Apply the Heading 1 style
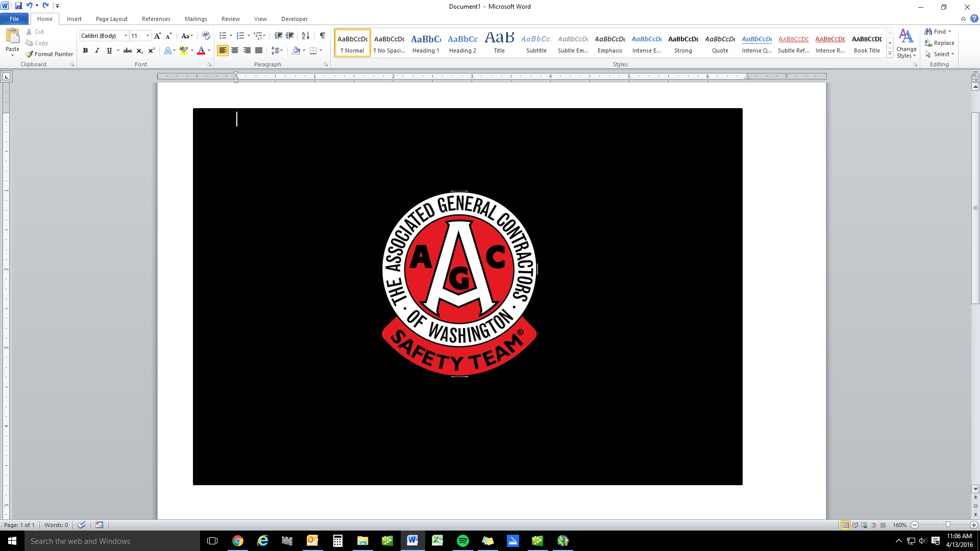 coord(426,43)
